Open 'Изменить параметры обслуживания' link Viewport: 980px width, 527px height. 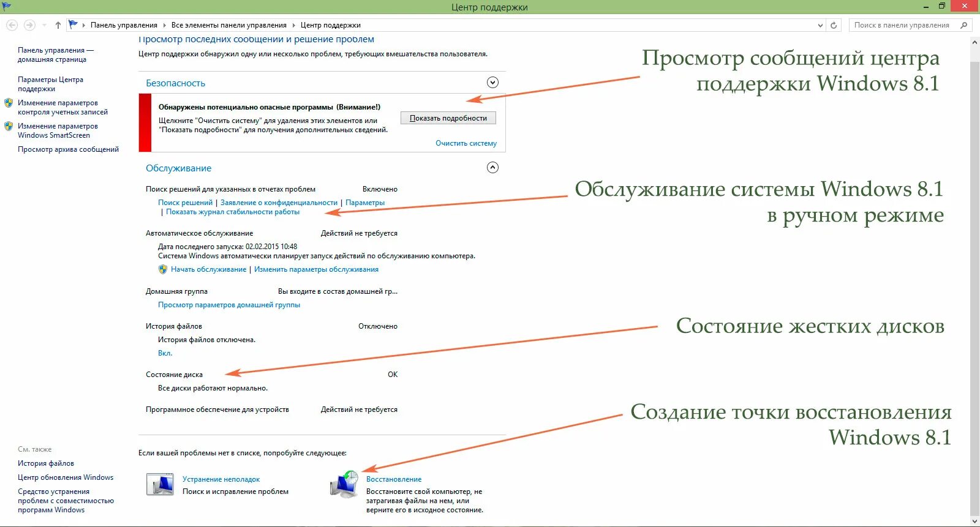click(316, 269)
